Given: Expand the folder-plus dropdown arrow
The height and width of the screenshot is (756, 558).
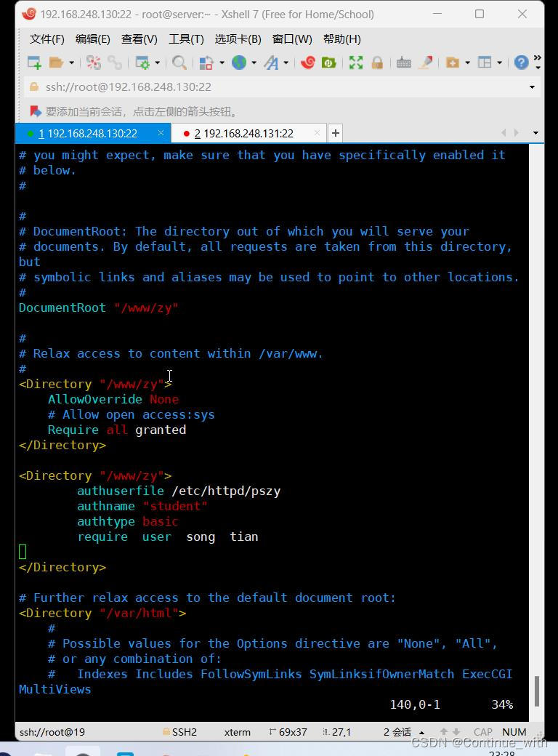Looking at the screenshot, I should pos(467,63).
